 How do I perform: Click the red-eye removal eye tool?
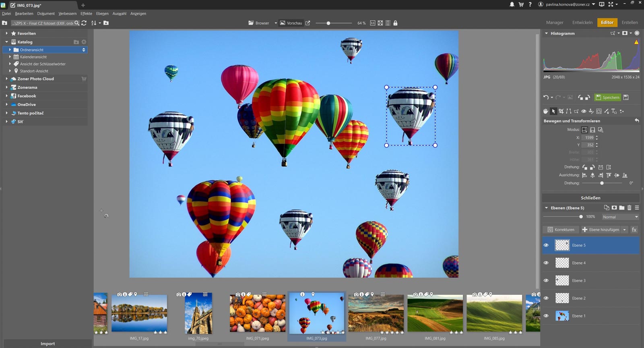[x=584, y=111]
